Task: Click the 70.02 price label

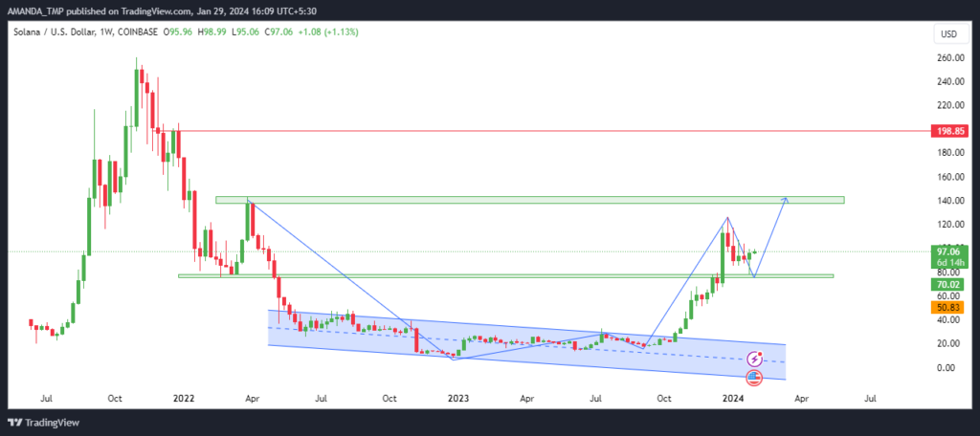Action: [x=948, y=285]
